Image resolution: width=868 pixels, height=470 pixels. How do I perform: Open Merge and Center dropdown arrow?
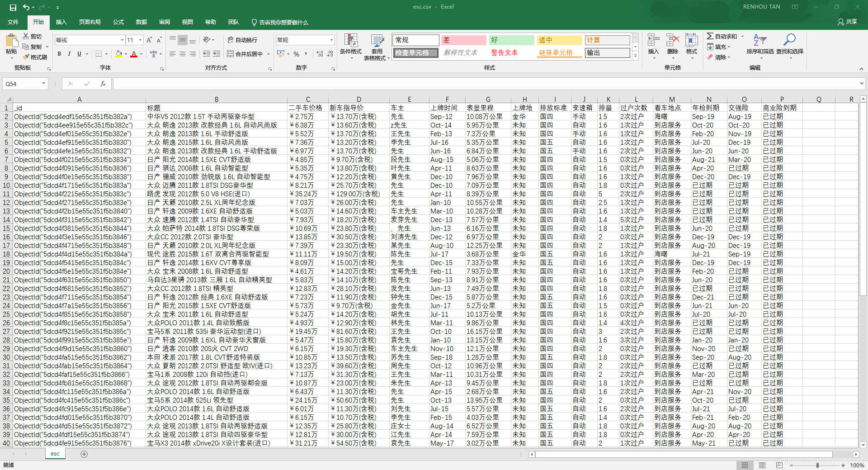(x=269, y=54)
